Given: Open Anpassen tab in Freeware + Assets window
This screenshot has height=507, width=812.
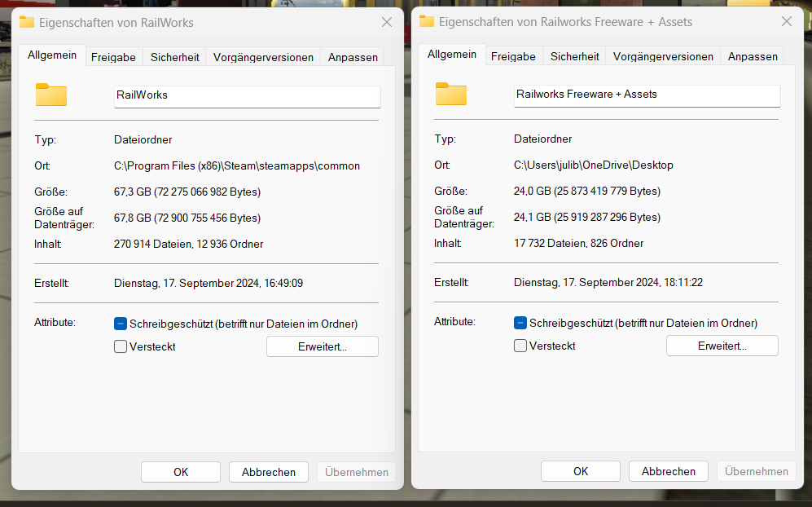Looking at the screenshot, I should [753, 56].
